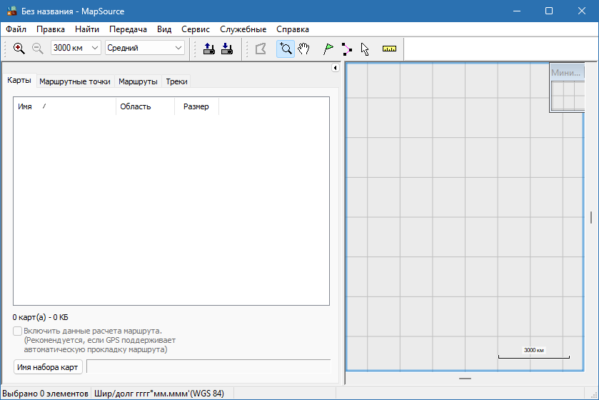Switch to the Треки tab
The width and height of the screenshot is (599, 400).
pyautogui.click(x=176, y=81)
